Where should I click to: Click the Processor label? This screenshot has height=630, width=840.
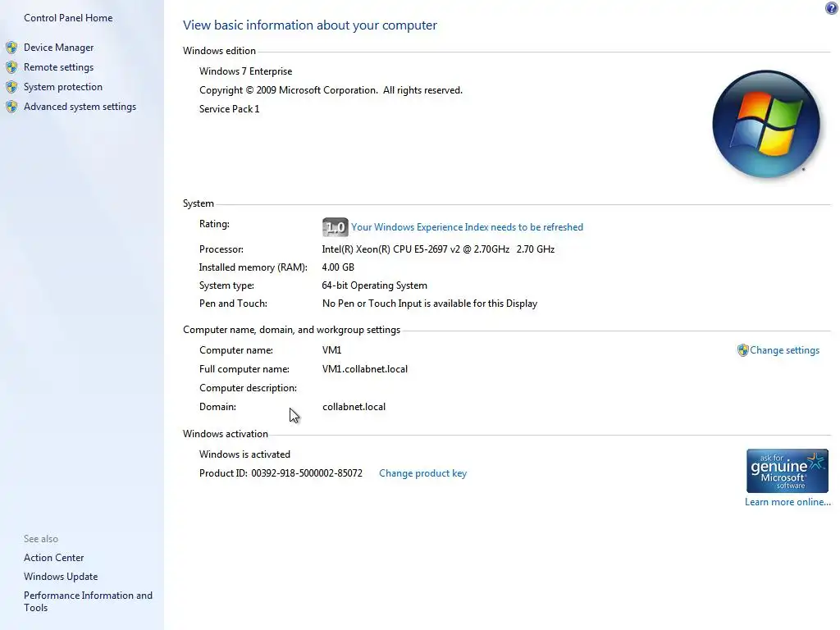click(x=221, y=249)
